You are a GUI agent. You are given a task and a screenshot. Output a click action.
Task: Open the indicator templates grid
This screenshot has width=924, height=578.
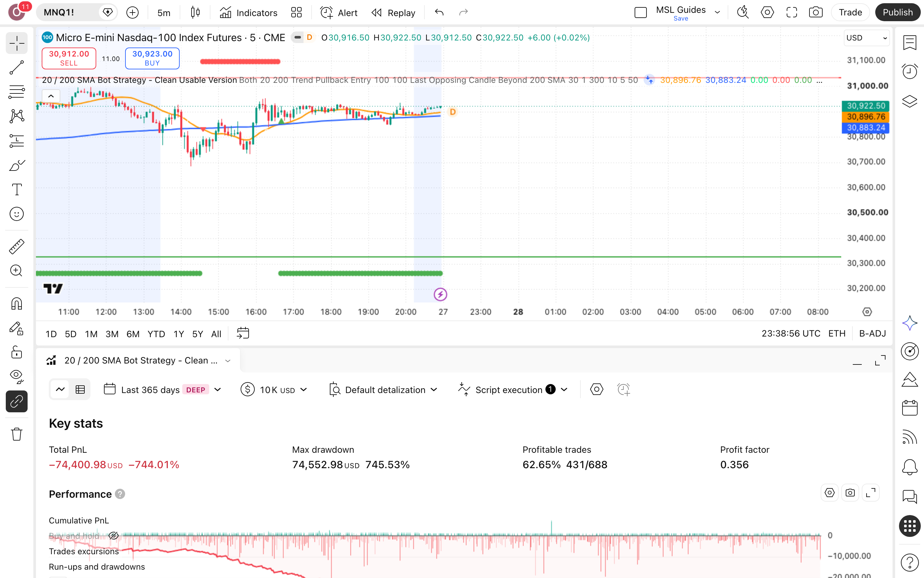(296, 13)
